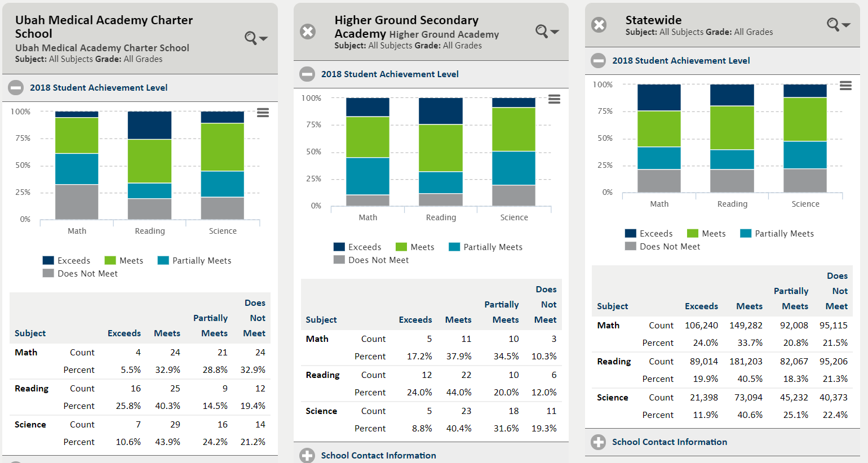
Task: Remove the Higher Ground Secondary Academy panel
Action: [308, 32]
